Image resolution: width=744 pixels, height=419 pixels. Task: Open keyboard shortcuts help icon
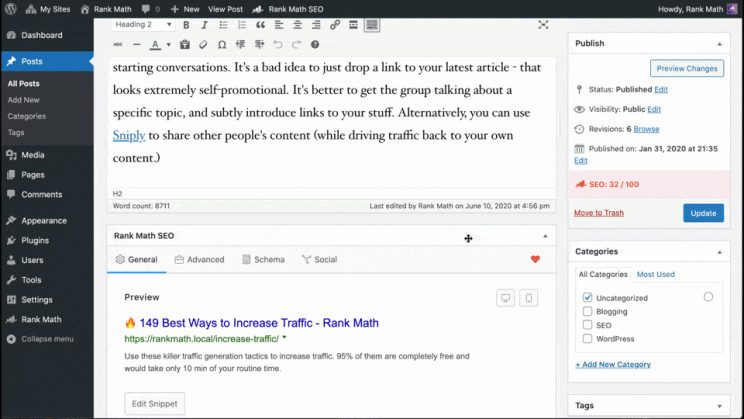coord(315,45)
